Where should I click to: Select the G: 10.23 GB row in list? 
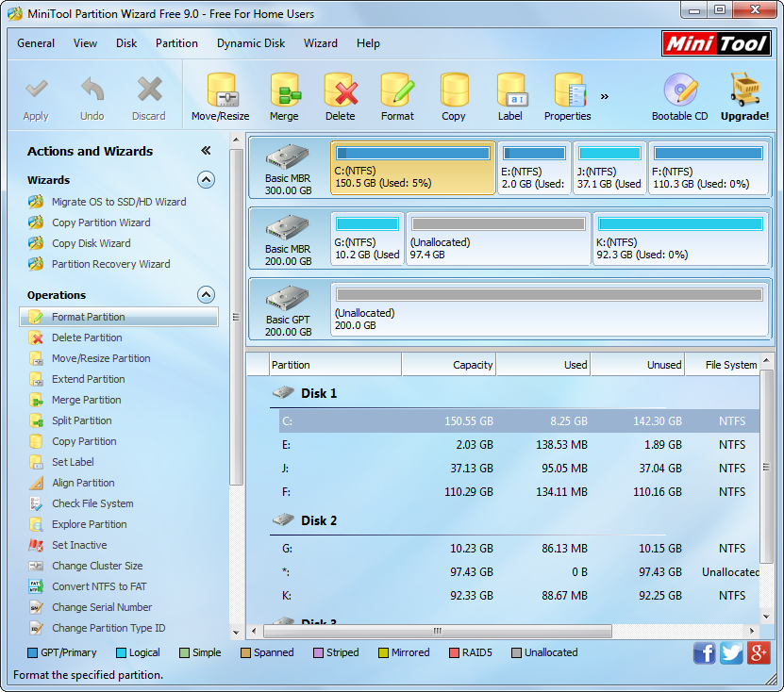(519, 548)
